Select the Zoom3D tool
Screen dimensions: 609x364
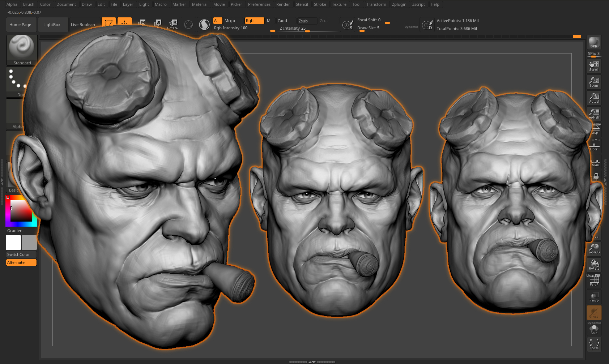pos(594,249)
